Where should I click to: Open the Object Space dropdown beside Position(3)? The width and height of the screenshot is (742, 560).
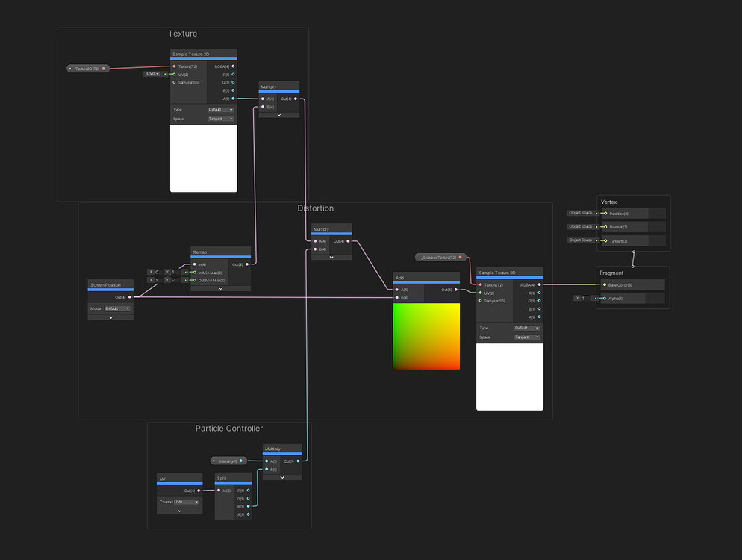(581, 213)
